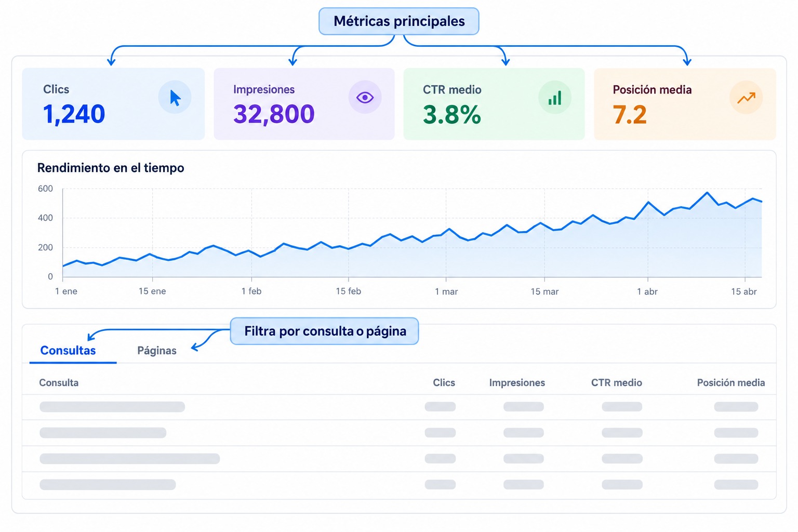The image size is (798, 532).
Task: Click the "1 abr" date label
Action: [647, 291]
